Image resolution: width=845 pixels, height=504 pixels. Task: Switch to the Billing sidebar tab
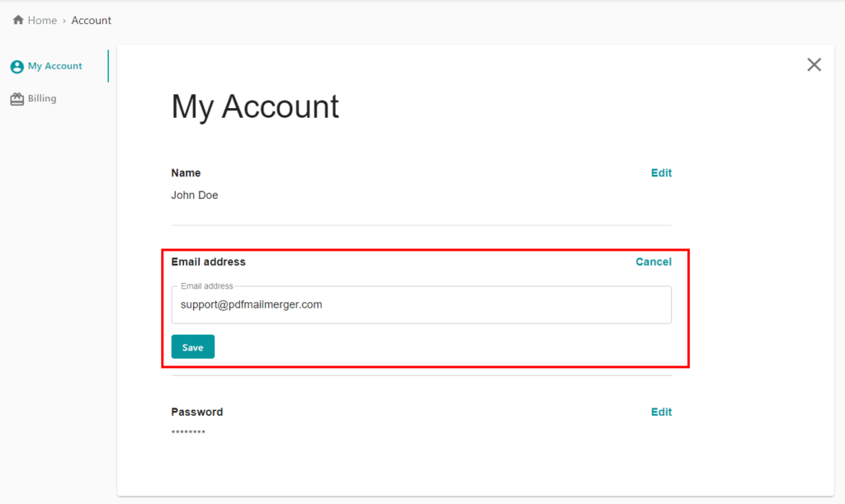(x=42, y=98)
